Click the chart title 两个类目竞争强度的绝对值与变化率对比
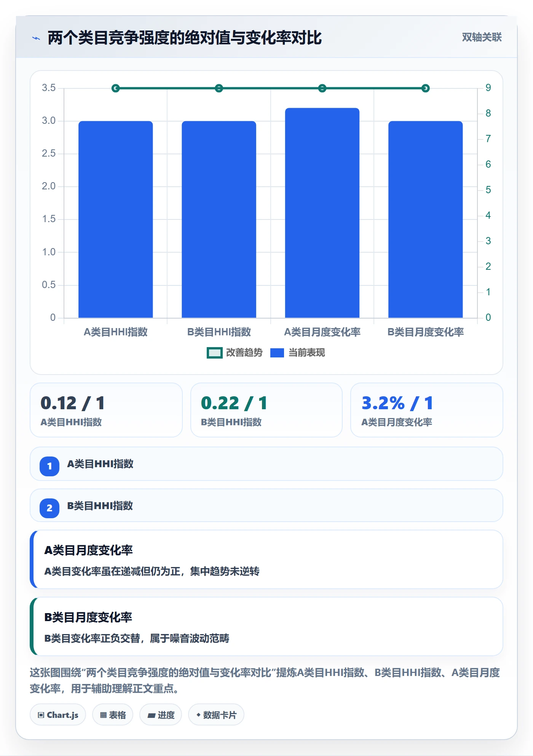 (x=185, y=38)
